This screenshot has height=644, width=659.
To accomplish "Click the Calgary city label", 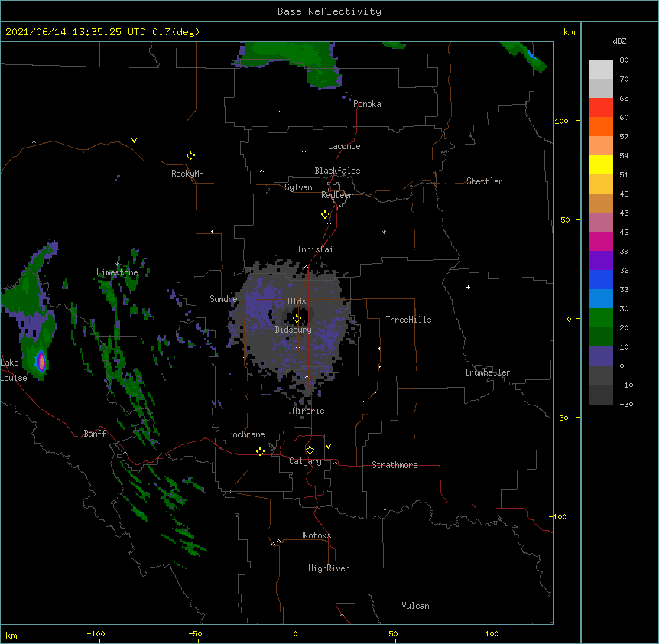I will coord(305,461).
